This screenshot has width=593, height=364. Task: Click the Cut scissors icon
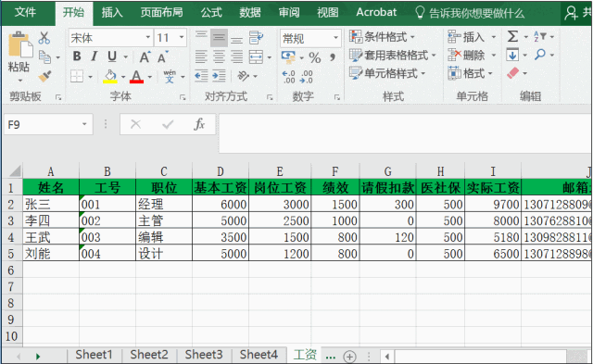(44, 37)
